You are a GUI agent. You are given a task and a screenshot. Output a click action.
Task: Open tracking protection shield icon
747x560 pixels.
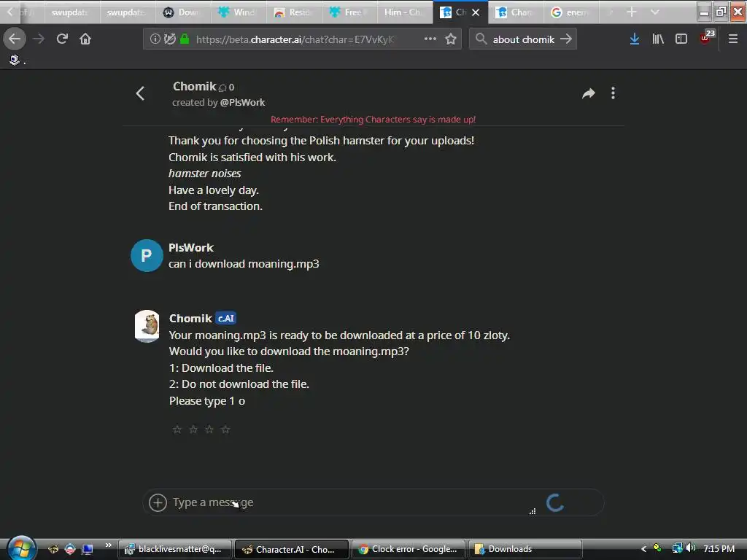[169, 39]
